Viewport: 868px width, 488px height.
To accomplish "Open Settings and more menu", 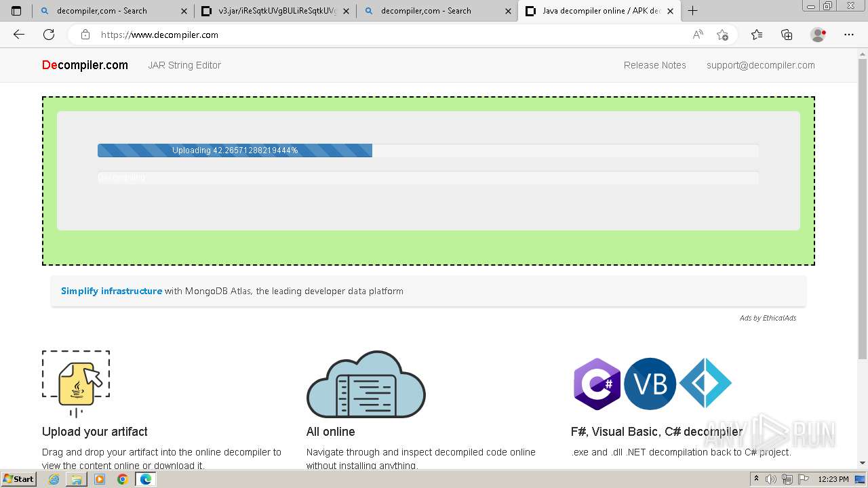I will pos(849,35).
